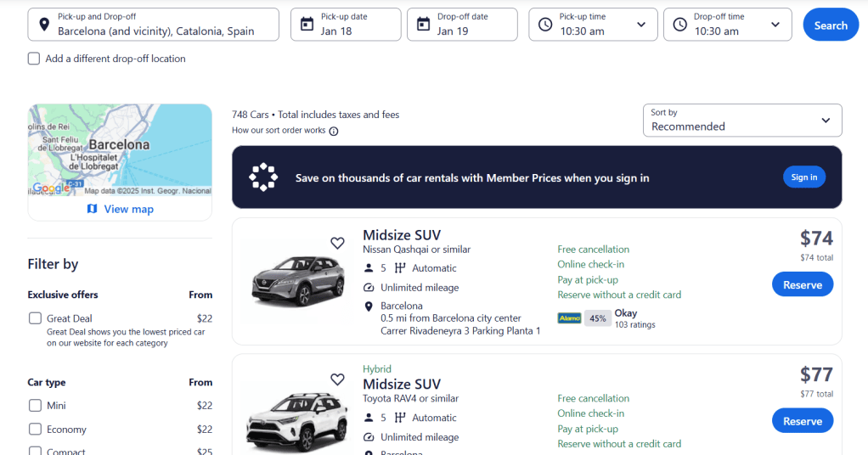
Task: Enable different drop-off location checkbox
Action: [x=34, y=59]
